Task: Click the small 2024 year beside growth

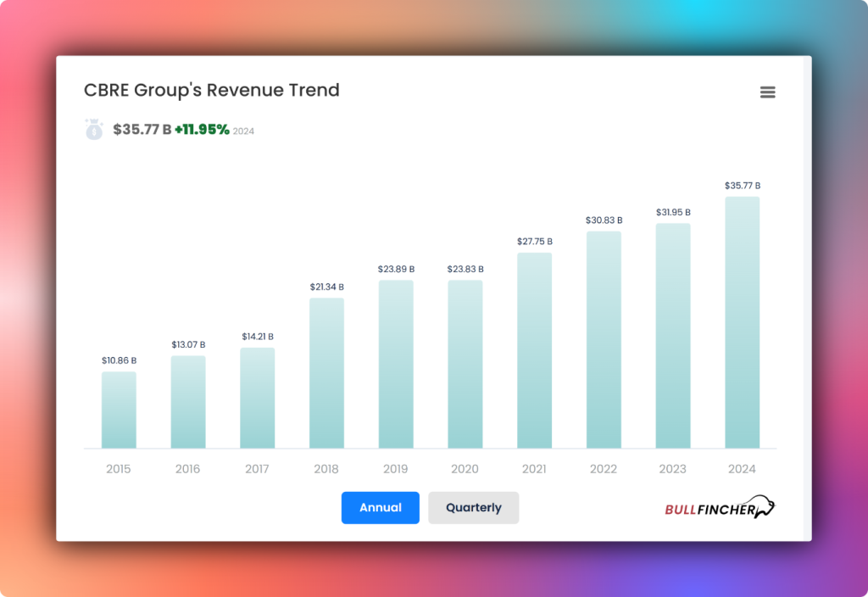Action: pos(243,131)
